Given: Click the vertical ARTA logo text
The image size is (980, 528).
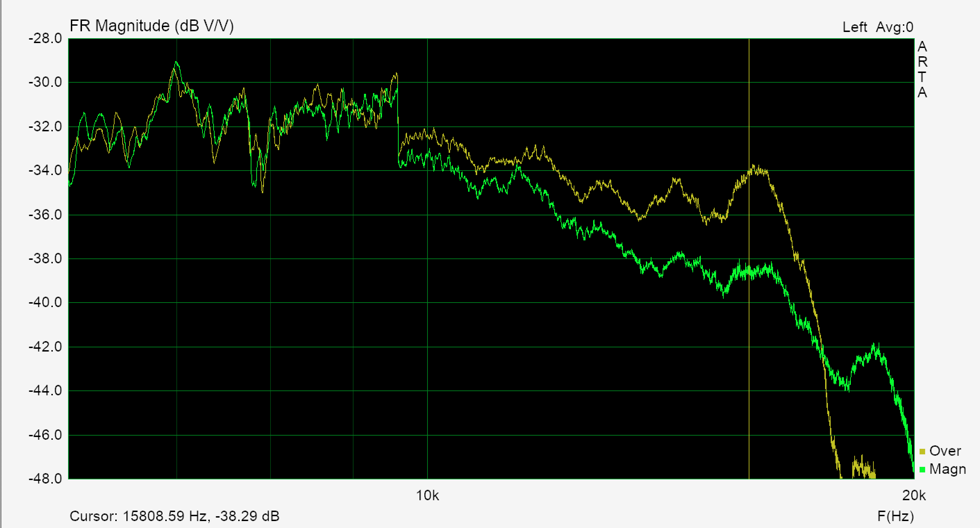Looking at the screenshot, I should pos(922,69).
